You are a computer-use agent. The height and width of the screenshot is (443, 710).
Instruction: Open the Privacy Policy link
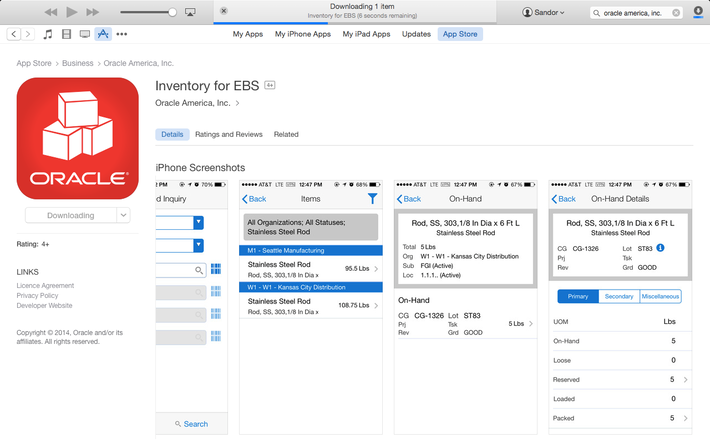(x=37, y=295)
